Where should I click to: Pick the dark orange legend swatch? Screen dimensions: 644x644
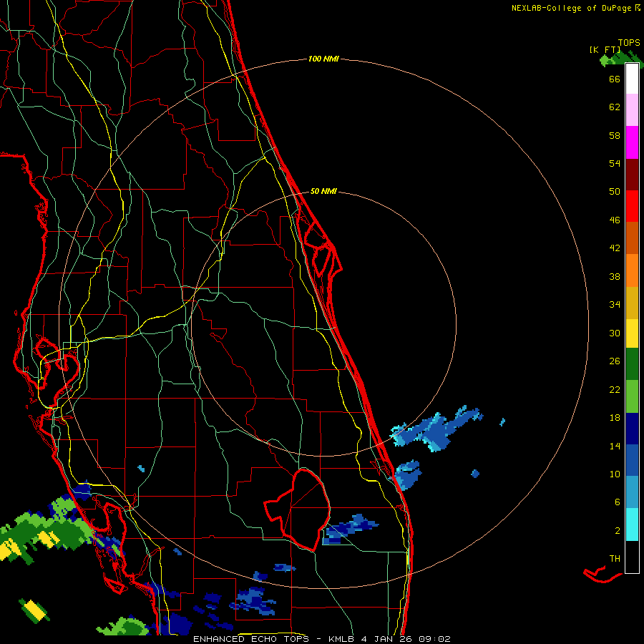(632, 238)
